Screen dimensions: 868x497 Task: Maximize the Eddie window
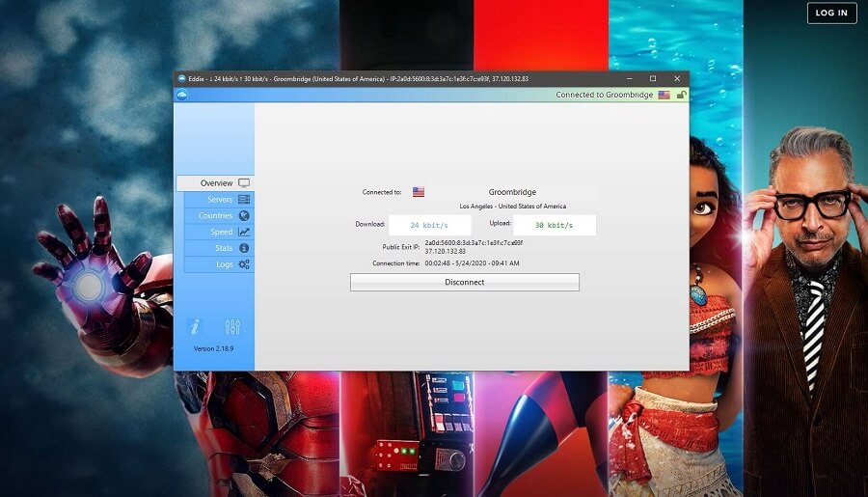click(653, 79)
